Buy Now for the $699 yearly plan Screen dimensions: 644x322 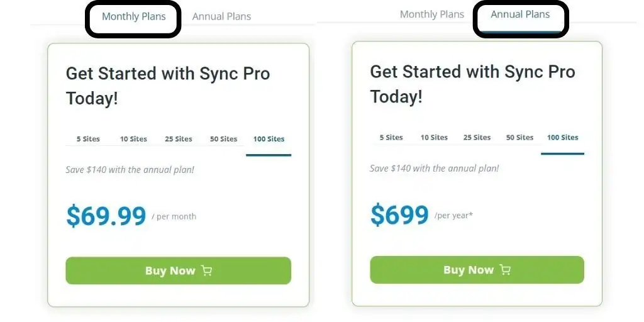[x=477, y=270]
